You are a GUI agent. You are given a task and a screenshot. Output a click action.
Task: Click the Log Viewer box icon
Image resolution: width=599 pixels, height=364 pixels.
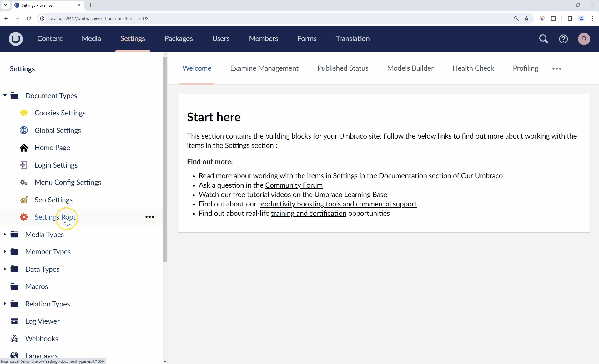pos(14,321)
